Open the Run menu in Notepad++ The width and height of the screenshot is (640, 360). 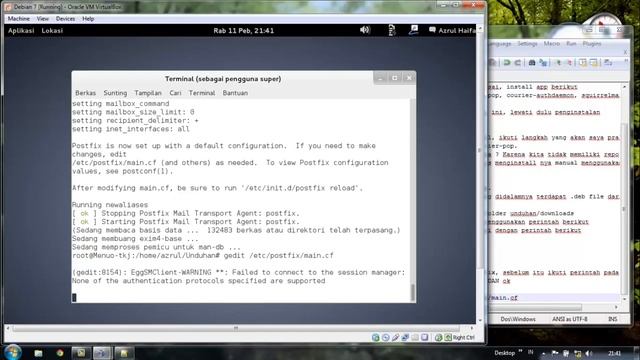571,44
